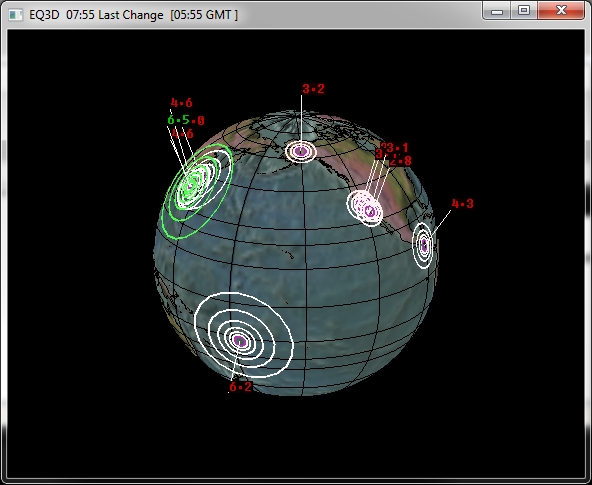Click the purple epicenter of the 6.2 quake

pos(240,341)
